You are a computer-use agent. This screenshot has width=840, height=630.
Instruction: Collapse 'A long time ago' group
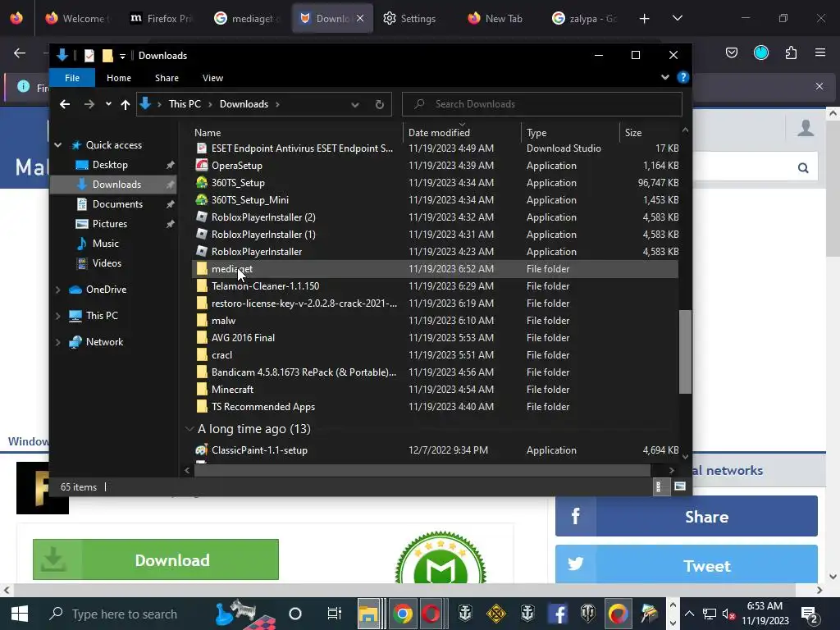[189, 428]
